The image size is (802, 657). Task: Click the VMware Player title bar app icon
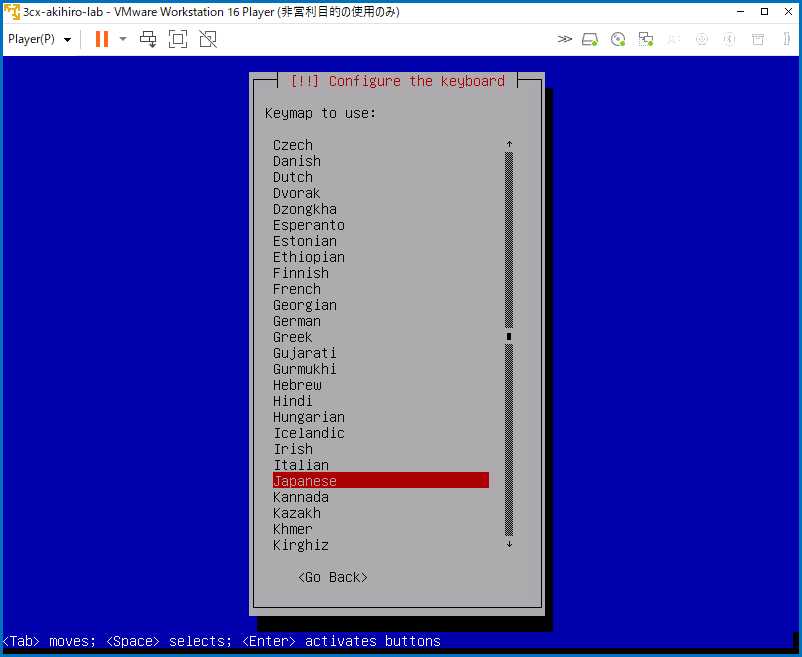click(x=12, y=11)
